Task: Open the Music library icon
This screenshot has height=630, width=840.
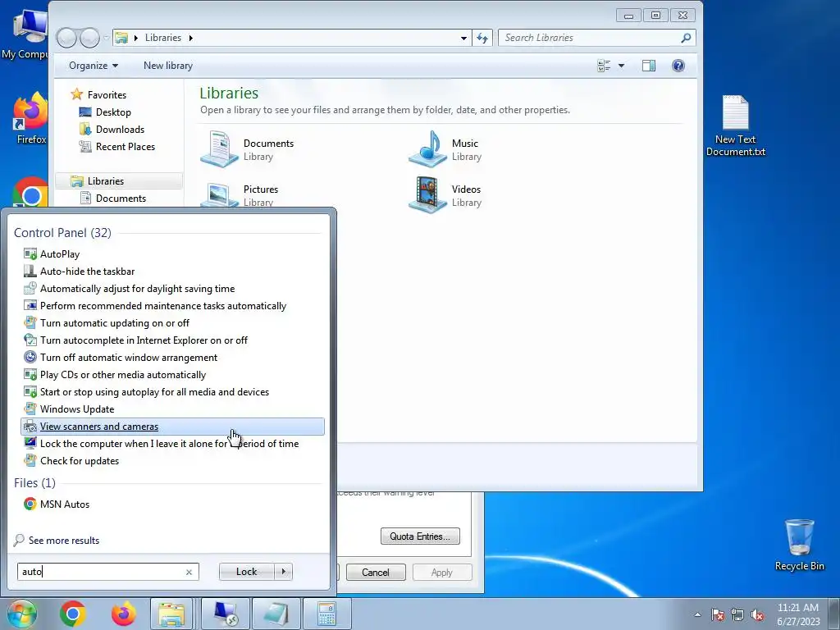Action: [427, 149]
